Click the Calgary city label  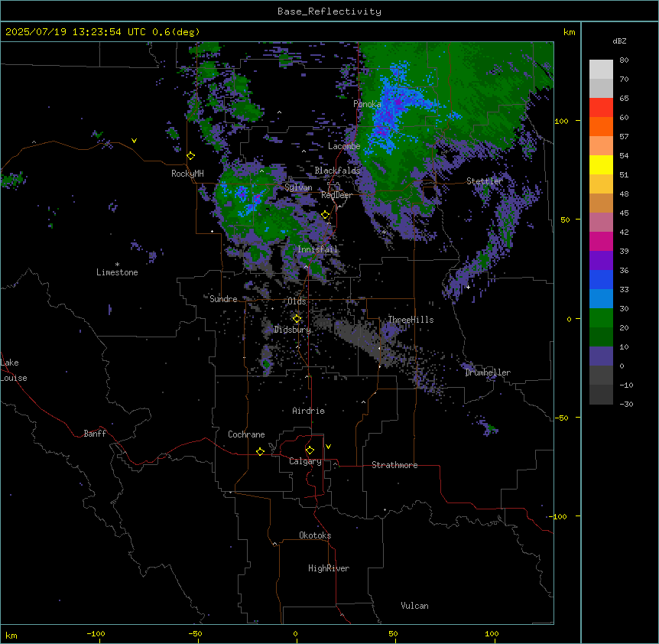[x=305, y=461]
